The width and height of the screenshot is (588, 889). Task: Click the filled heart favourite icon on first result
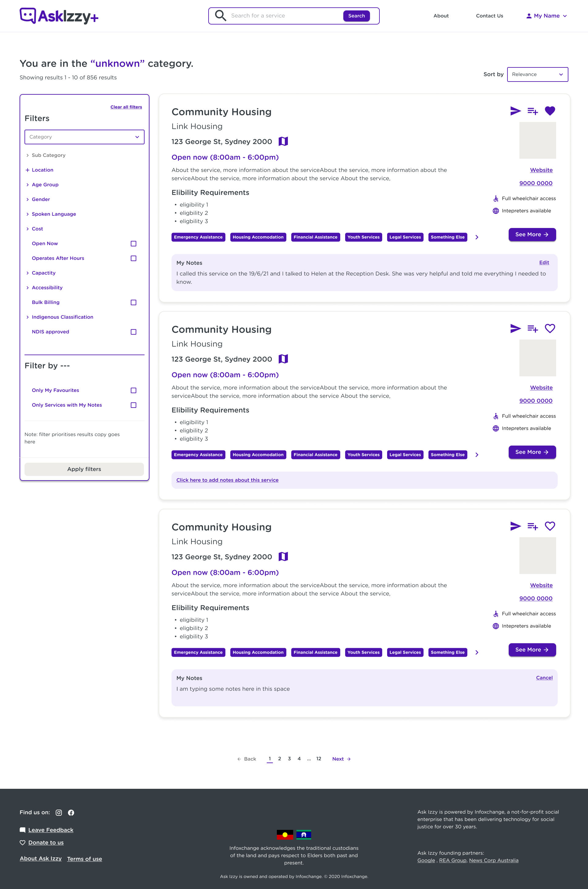pos(550,111)
